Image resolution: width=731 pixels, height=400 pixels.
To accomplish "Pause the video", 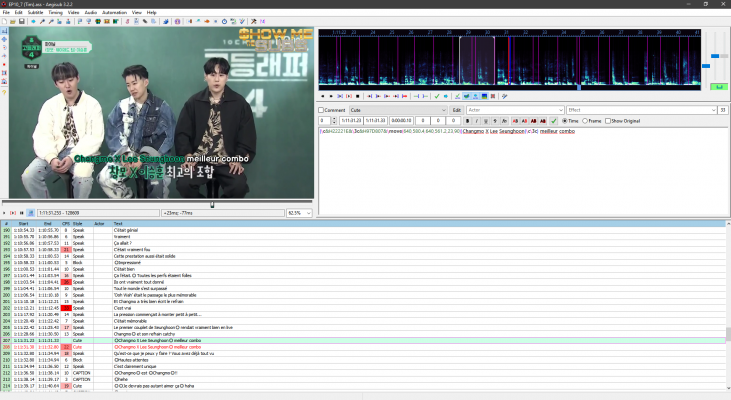I will pos(21,213).
